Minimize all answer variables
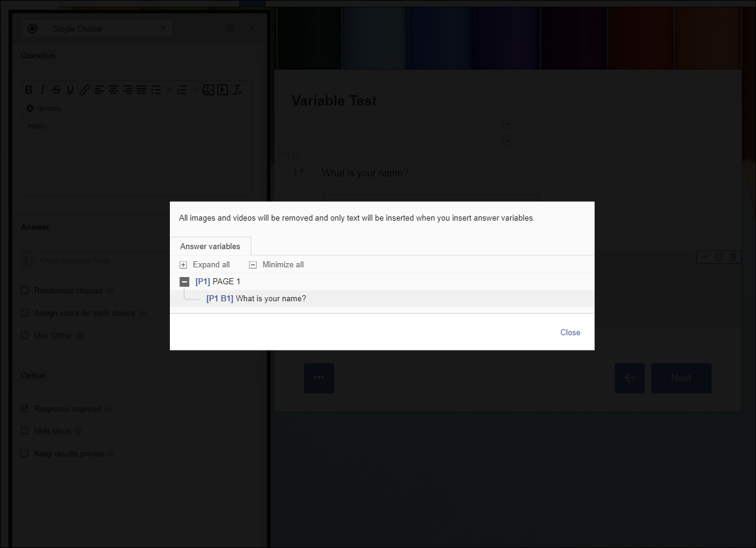This screenshot has height=548, width=756. coord(277,264)
